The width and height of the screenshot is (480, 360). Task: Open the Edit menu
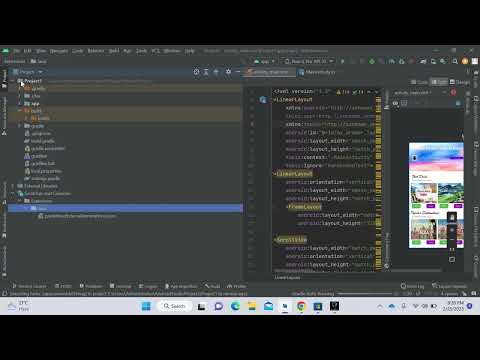click(27, 51)
